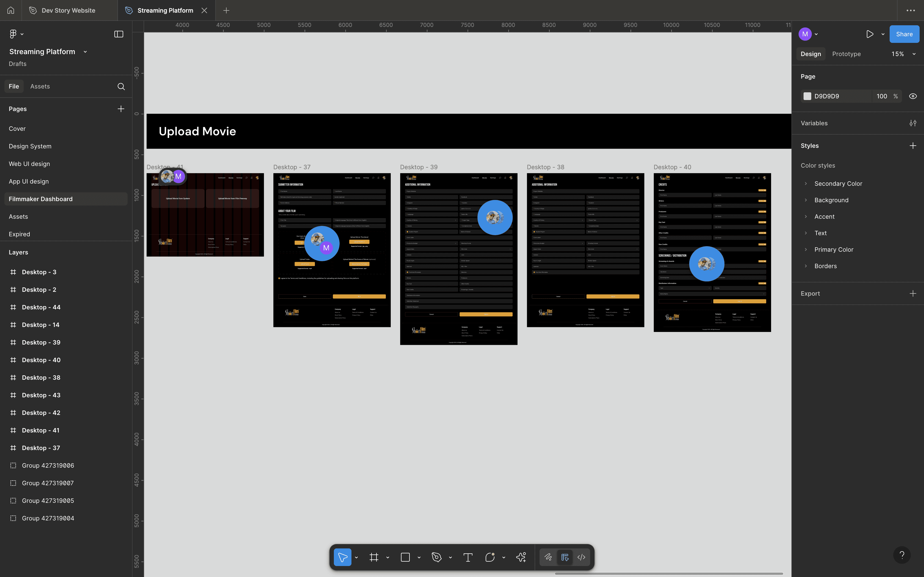Viewport: 924px width, 577px height.
Task: Toggle Draw mode in bottom toolbar
Action: tap(548, 557)
